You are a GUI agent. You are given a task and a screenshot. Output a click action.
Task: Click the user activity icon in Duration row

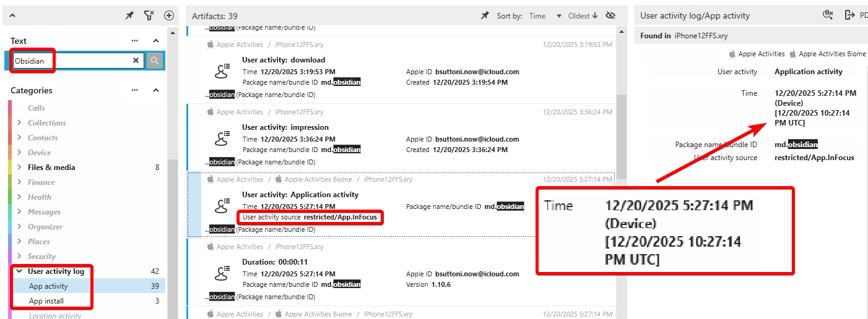[222, 273]
